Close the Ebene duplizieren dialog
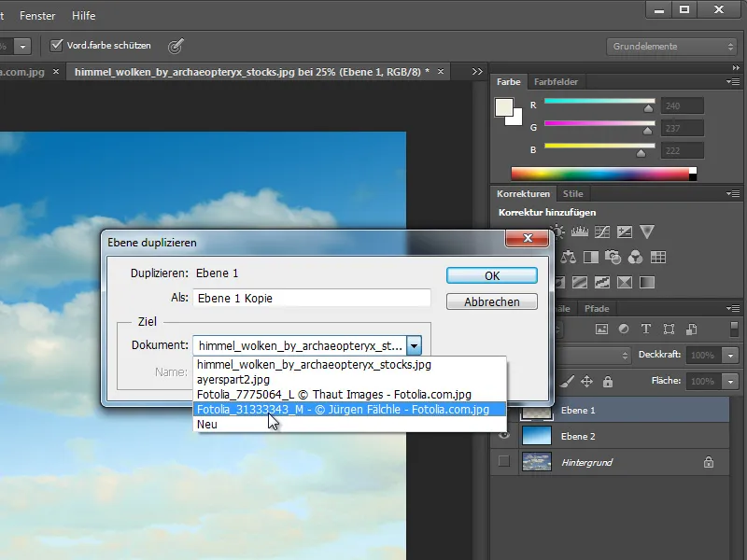Screen dimensions: 747x560 tap(528, 238)
